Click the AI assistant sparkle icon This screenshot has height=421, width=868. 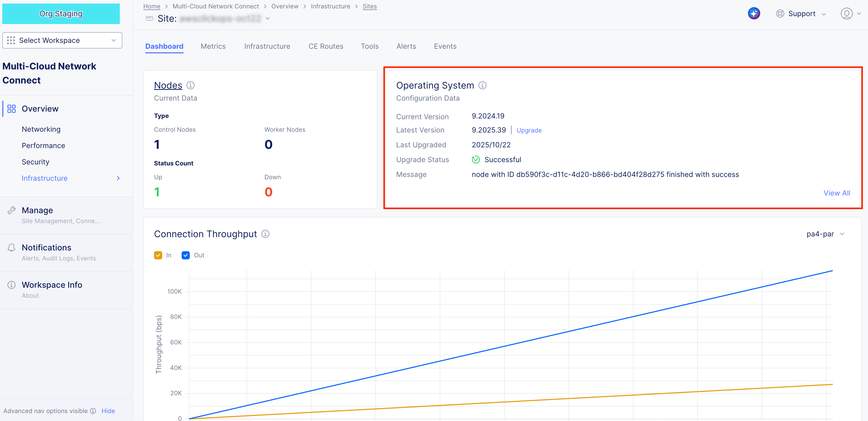click(x=754, y=14)
